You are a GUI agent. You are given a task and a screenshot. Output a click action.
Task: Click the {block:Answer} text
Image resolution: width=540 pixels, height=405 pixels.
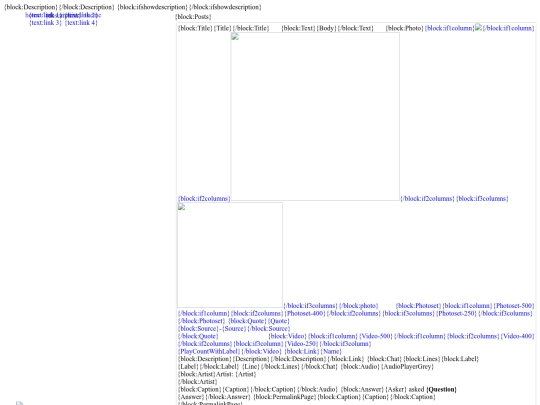click(x=362, y=389)
